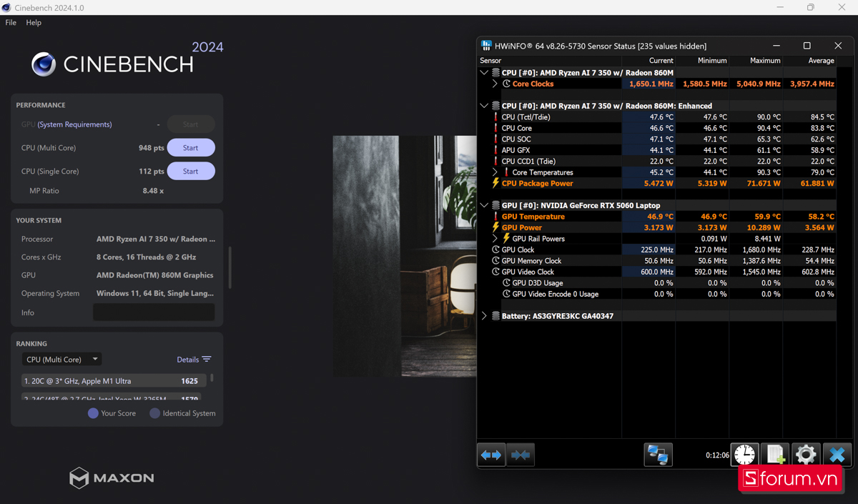Click the circle icon next to GPU D3D Usage
Viewport: 858px width, 504px height.
pyautogui.click(x=506, y=283)
